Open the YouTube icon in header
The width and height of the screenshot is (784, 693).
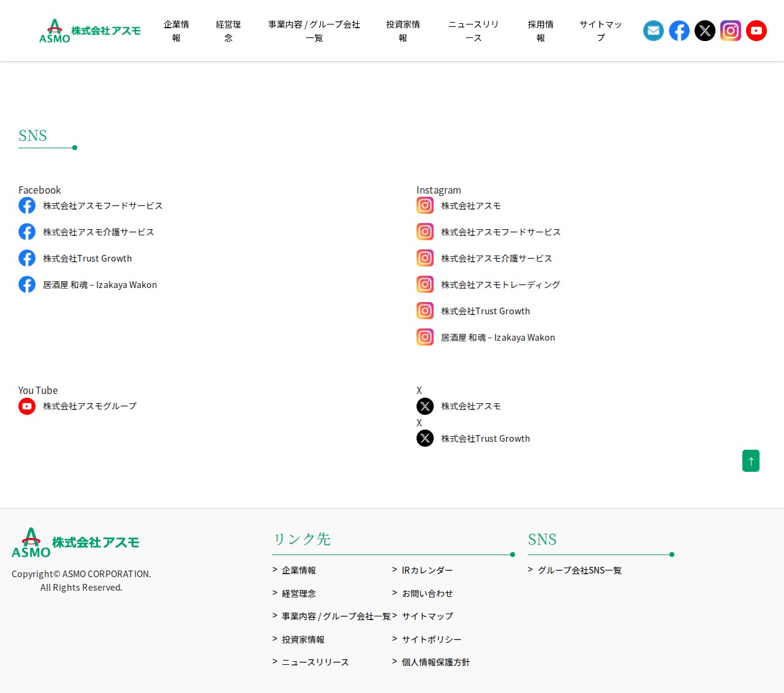tap(756, 31)
